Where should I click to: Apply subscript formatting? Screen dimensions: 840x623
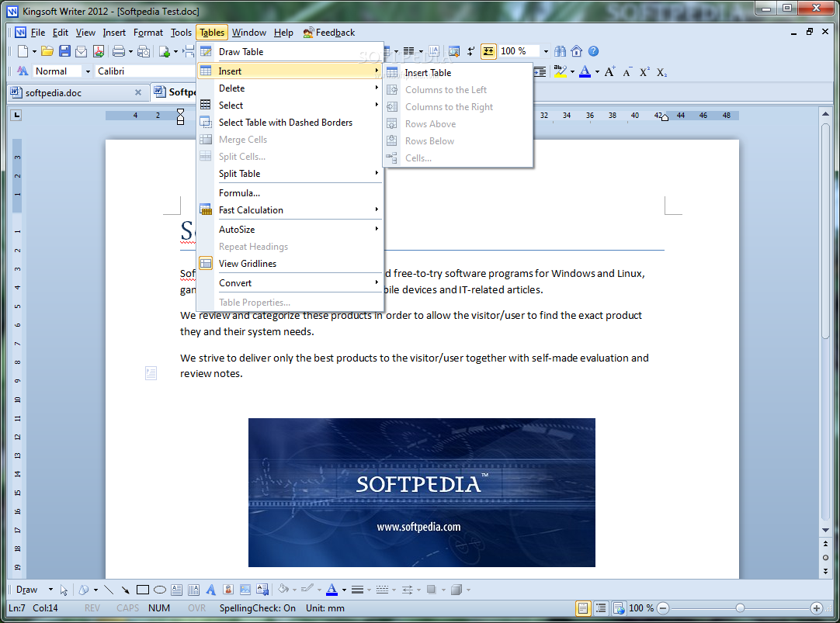point(661,71)
